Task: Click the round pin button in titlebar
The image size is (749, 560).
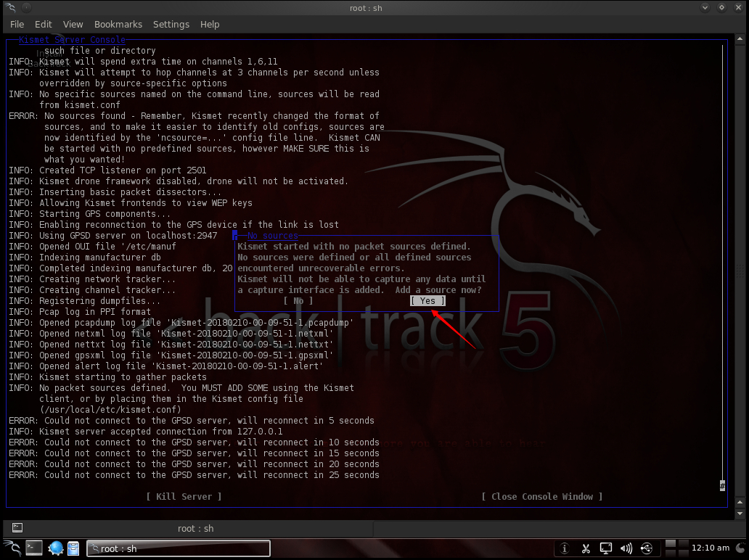Action: 27,8
